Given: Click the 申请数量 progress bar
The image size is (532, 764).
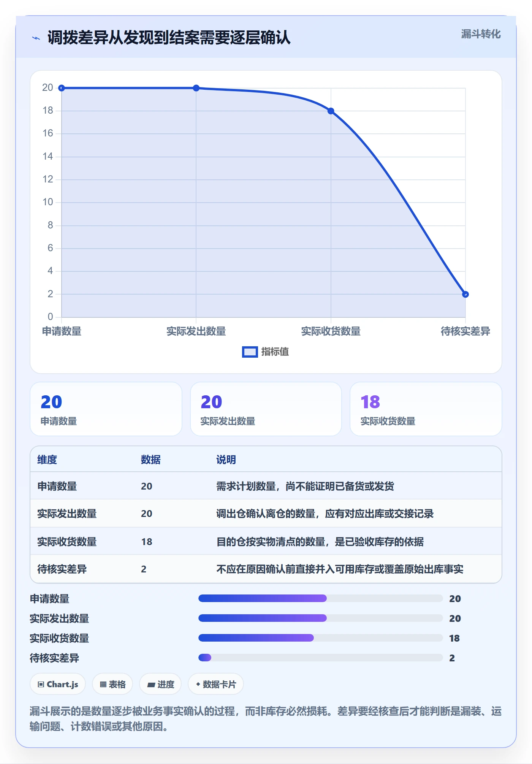Looking at the screenshot, I should click(x=320, y=598).
